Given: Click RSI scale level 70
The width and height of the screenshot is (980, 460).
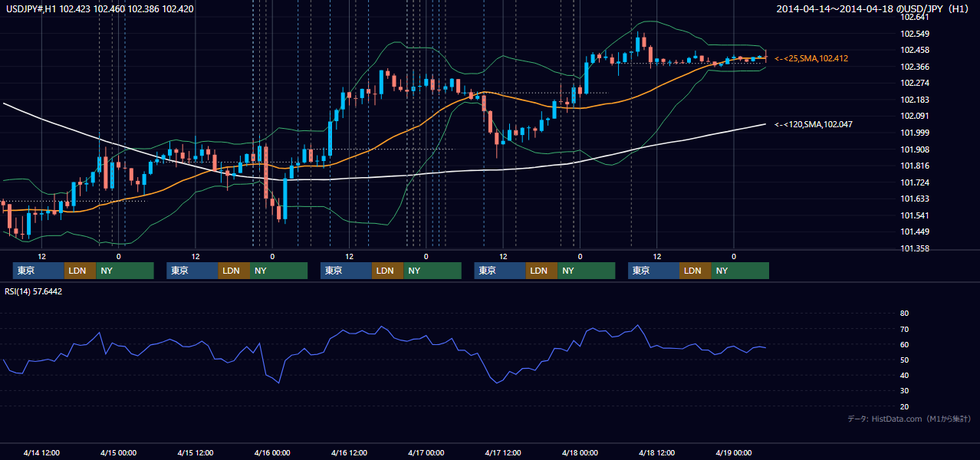Looking at the screenshot, I should pyautogui.click(x=904, y=329).
